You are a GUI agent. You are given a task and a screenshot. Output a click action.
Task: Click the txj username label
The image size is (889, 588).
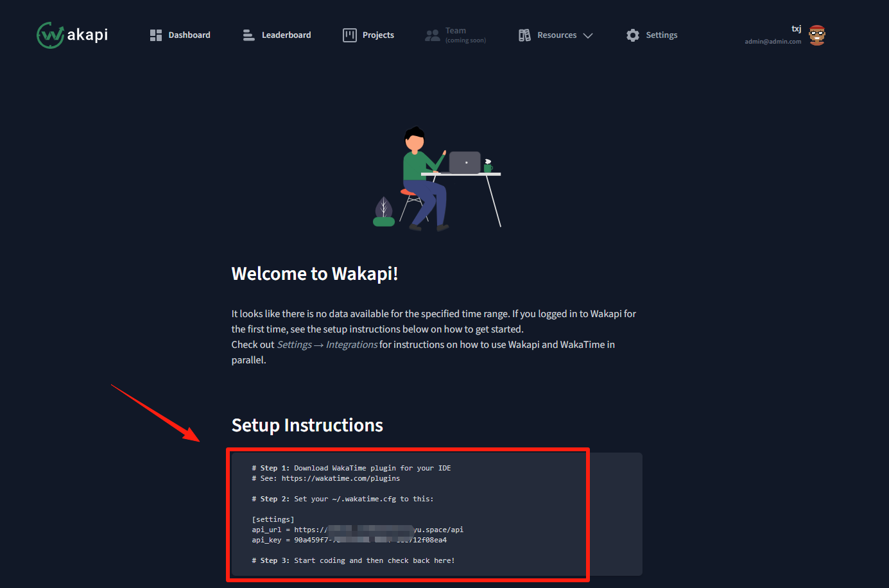(x=796, y=29)
